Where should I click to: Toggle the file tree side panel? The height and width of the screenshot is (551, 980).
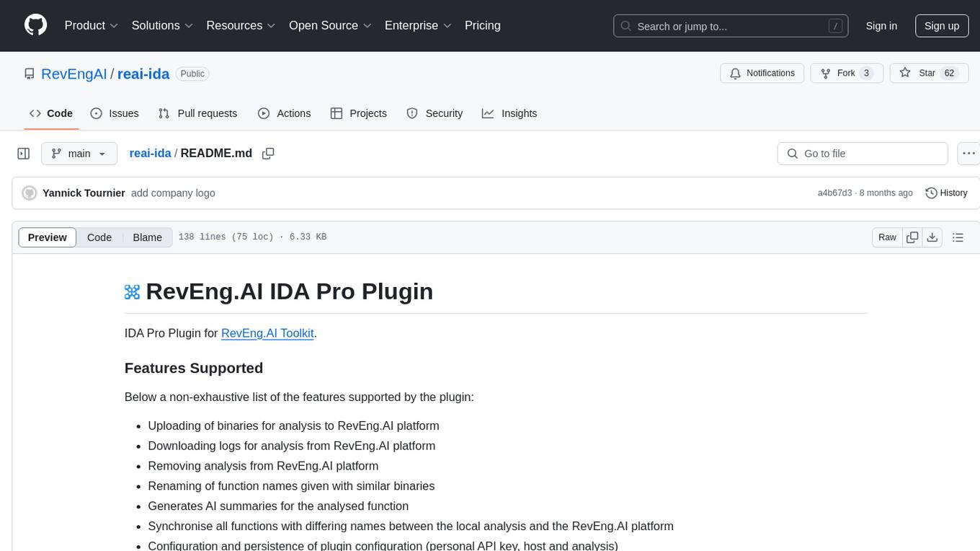24,154
